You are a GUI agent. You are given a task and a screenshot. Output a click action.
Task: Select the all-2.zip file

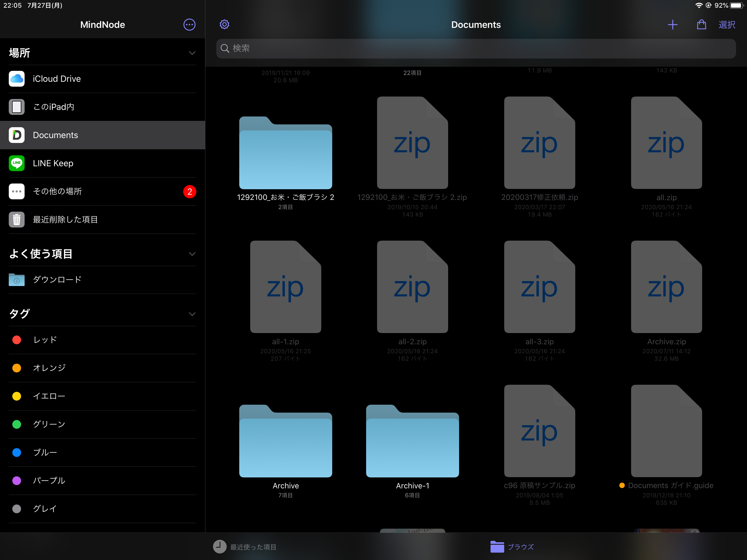tap(412, 301)
